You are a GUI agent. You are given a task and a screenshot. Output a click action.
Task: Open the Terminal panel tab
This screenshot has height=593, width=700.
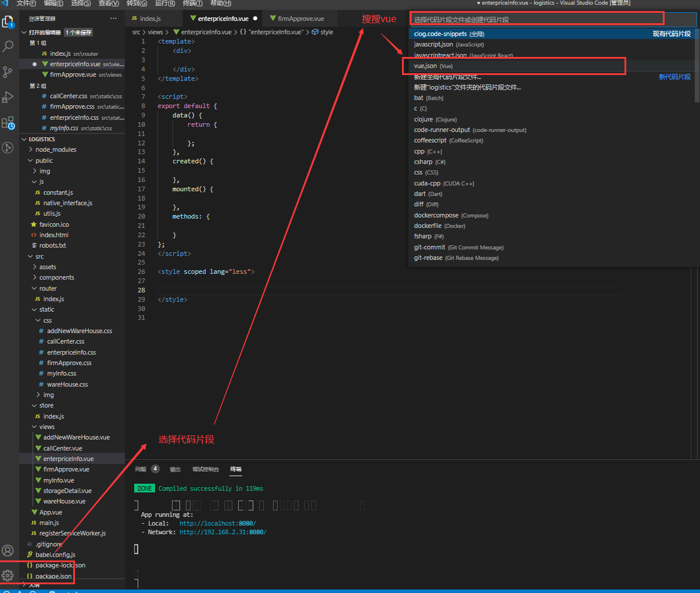coord(236,469)
